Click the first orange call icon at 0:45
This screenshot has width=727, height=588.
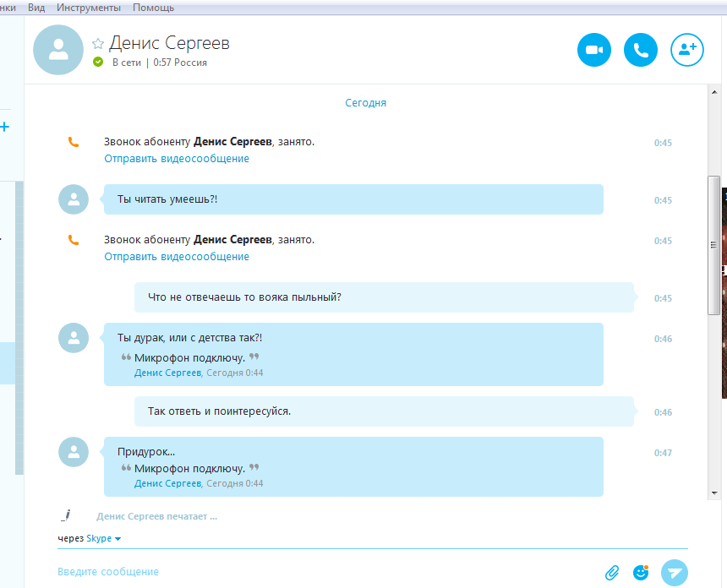click(74, 142)
